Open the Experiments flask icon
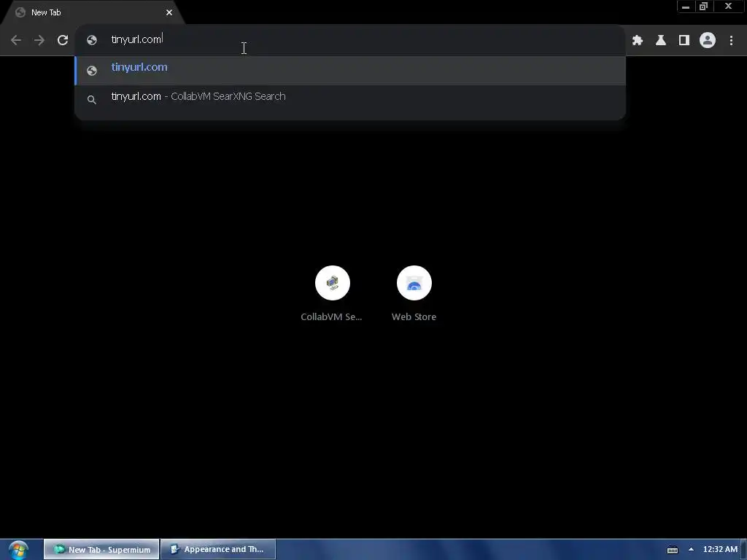The image size is (747, 560). tap(661, 41)
